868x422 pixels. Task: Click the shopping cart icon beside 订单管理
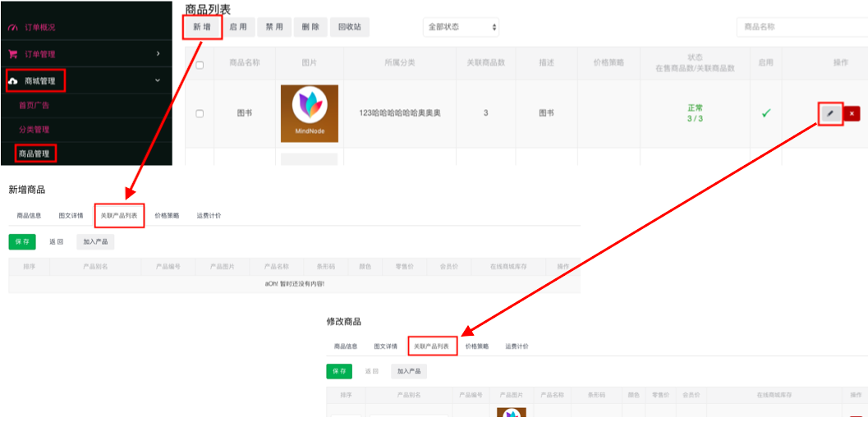pyautogui.click(x=12, y=54)
